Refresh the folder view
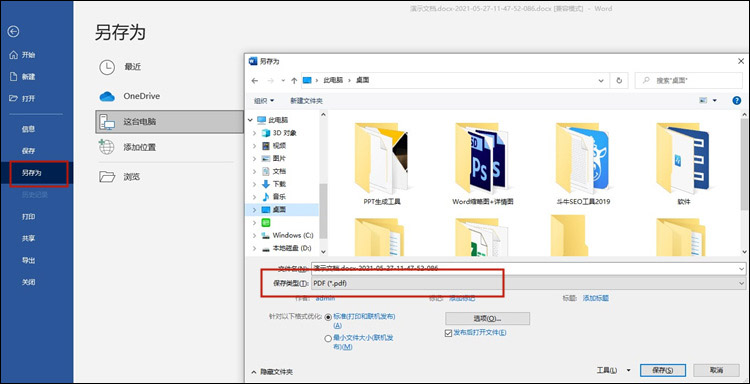Screen dimensions: 750x384 coord(619,81)
